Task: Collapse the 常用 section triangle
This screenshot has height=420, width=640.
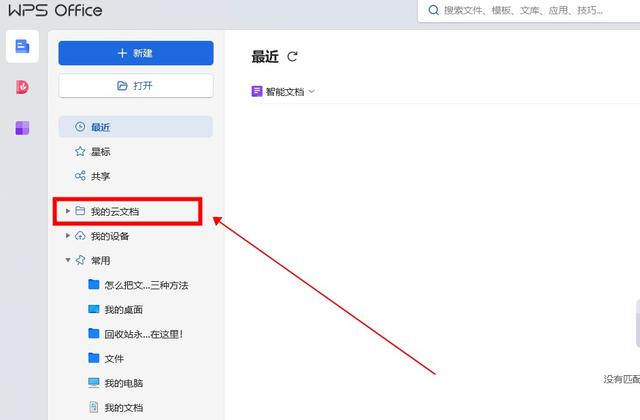Action: point(68,260)
